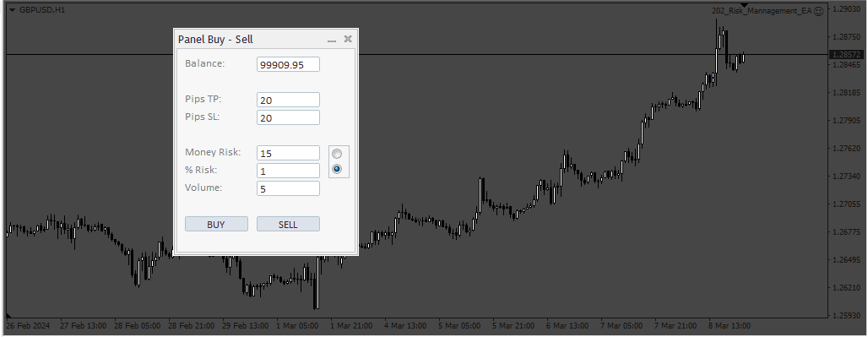Click the Panel Buy - Sell title bar
The image size is (868, 337).
point(266,40)
